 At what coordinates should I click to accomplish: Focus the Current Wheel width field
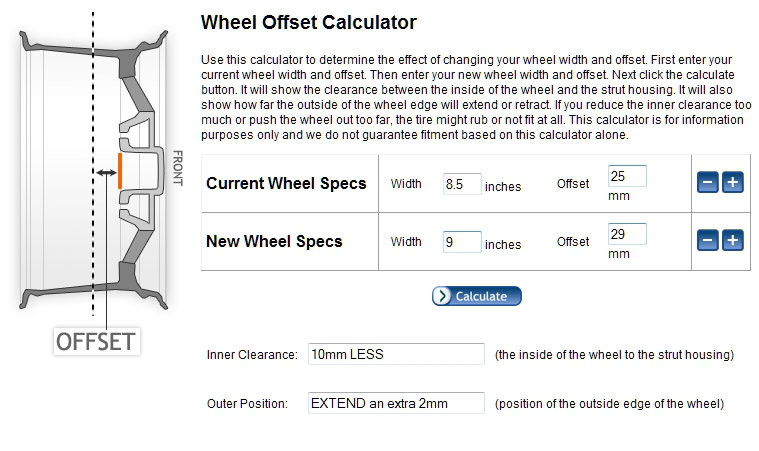[x=462, y=184]
